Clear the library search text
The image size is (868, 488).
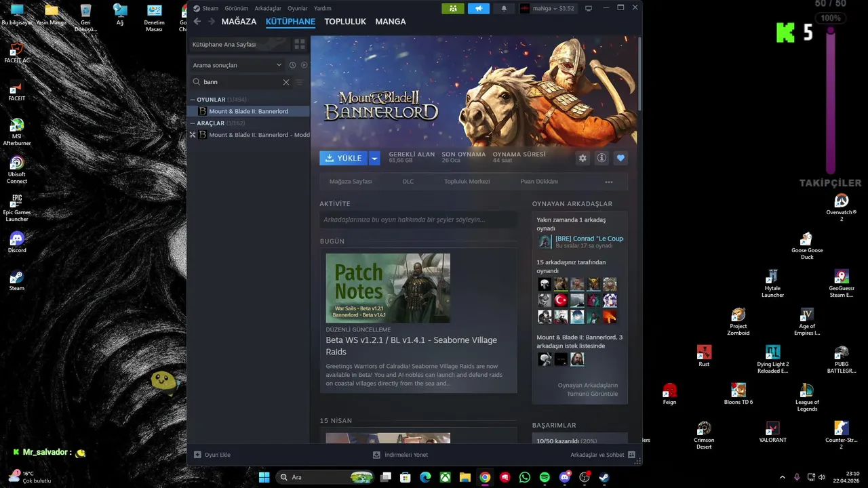(x=285, y=82)
